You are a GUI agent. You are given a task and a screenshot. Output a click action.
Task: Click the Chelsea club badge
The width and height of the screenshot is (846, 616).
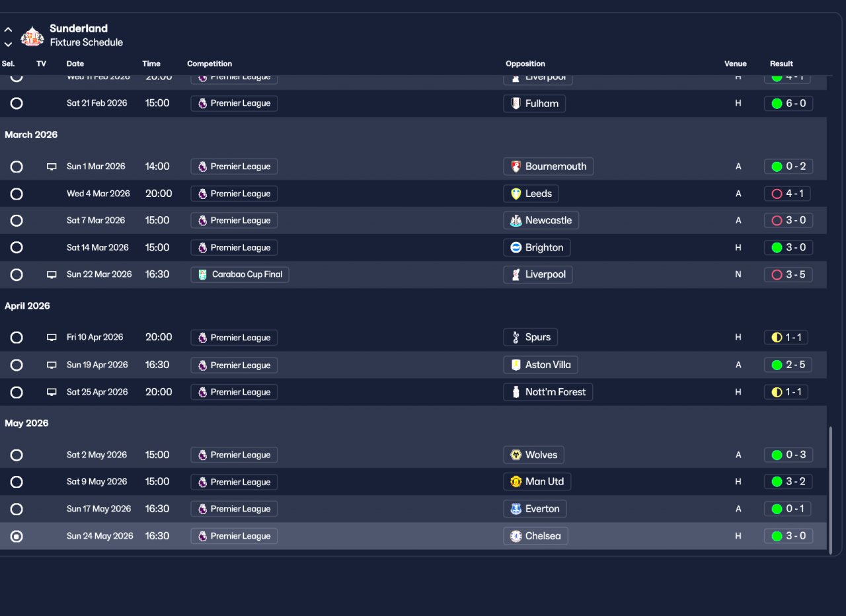516,536
